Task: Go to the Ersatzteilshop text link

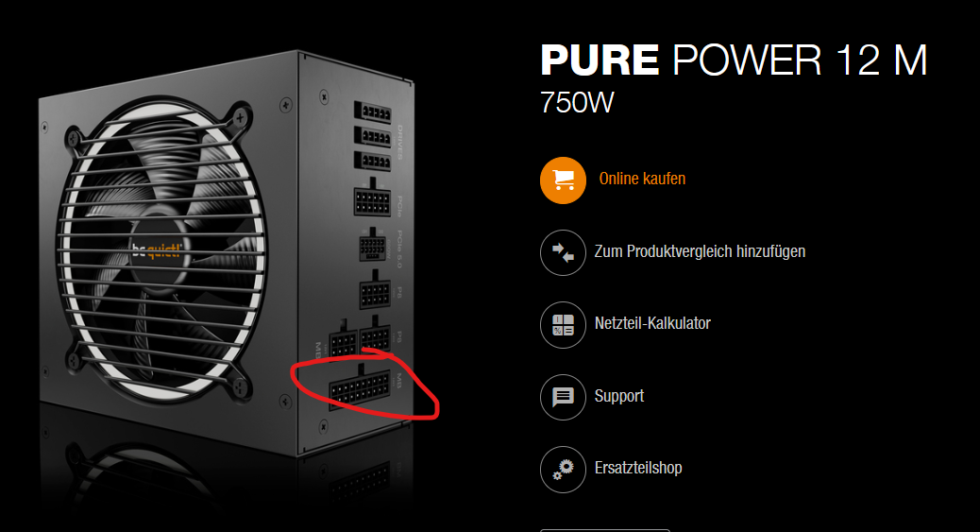Action: point(638,468)
